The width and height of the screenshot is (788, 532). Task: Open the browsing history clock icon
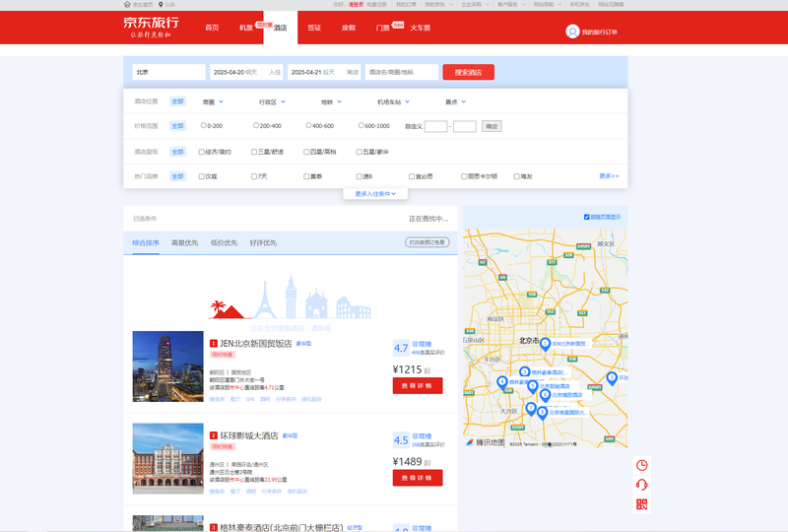click(x=642, y=465)
